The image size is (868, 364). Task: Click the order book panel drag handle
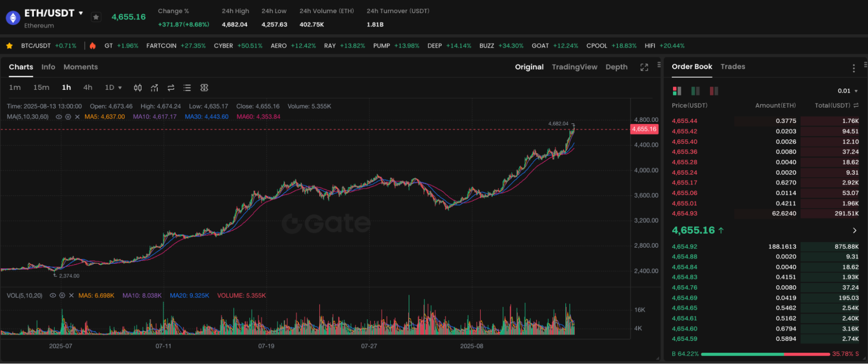[x=865, y=65]
